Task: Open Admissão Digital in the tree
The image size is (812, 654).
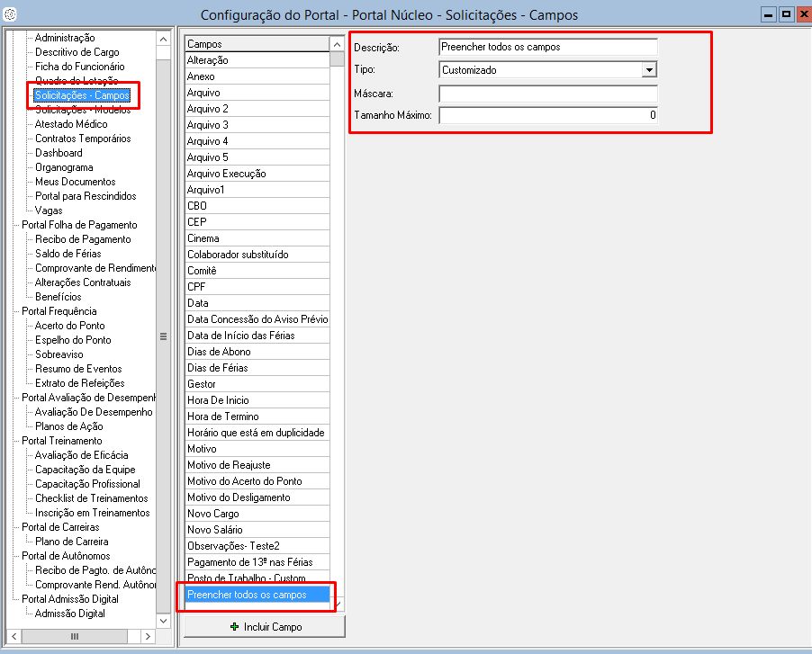Action: coord(69,614)
